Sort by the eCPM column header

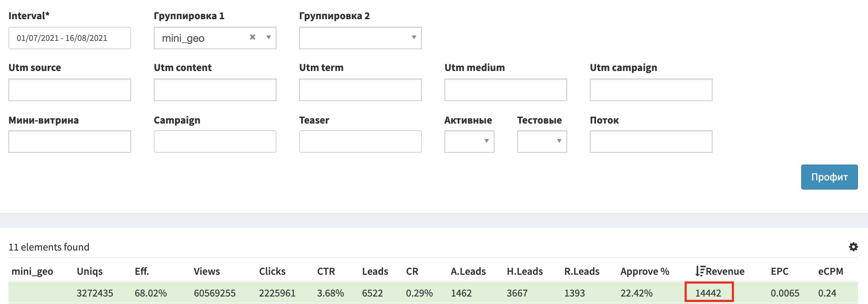click(x=830, y=271)
